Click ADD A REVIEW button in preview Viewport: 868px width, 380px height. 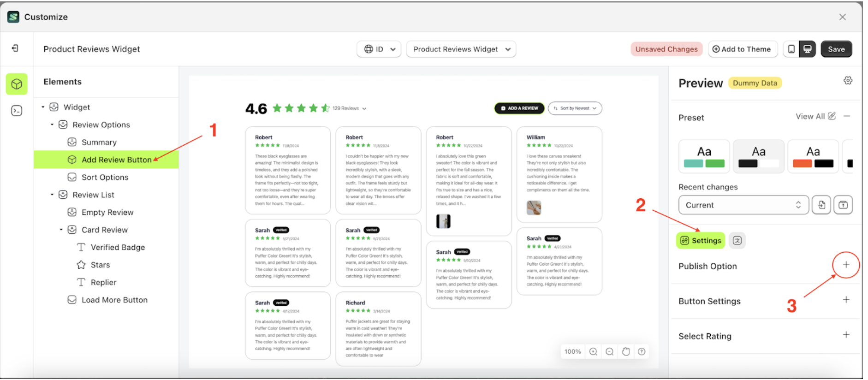point(519,108)
